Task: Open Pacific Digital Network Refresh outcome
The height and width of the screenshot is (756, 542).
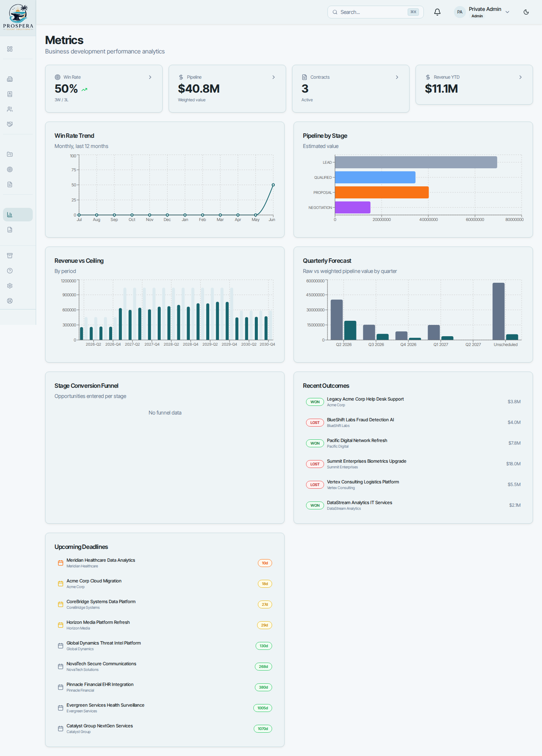Action: coord(413,443)
